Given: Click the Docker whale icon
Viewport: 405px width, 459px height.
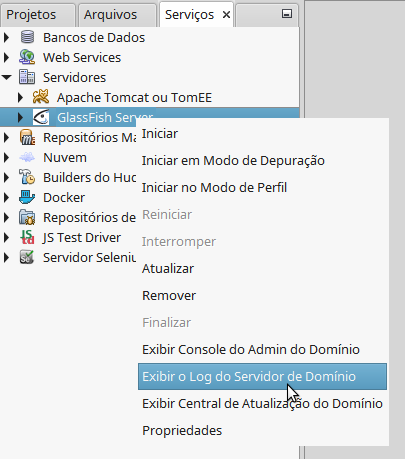Looking at the screenshot, I should pos(27,197).
